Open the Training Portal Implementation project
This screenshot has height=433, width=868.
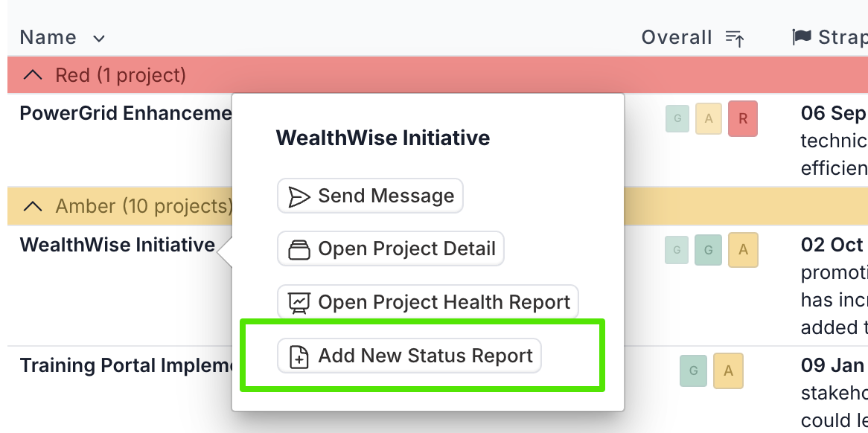[x=126, y=365]
